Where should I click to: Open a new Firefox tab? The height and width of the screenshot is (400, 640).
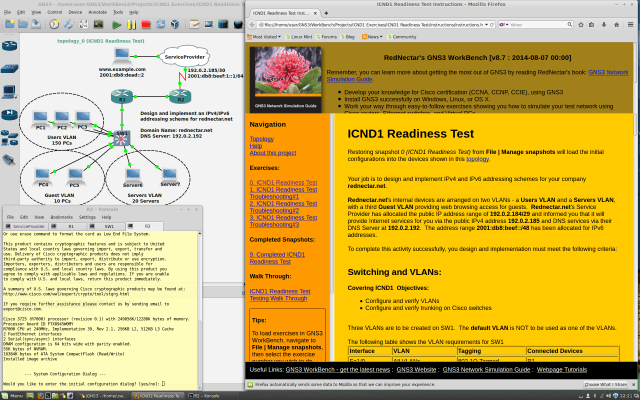[326, 13]
